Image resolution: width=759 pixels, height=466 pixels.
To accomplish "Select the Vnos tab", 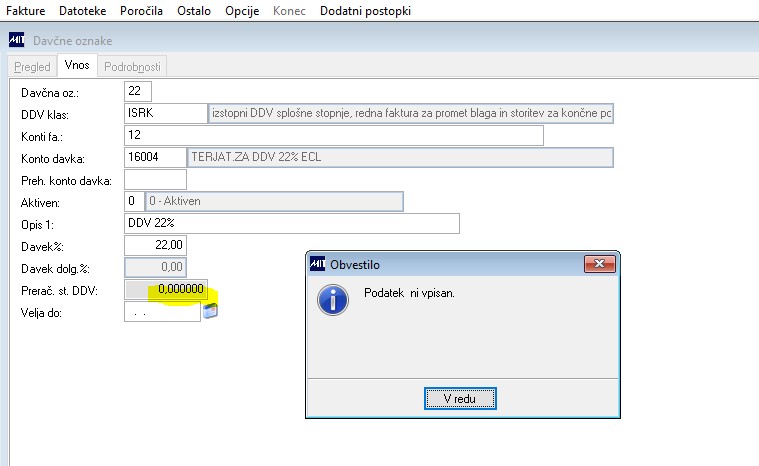I will pos(77,65).
